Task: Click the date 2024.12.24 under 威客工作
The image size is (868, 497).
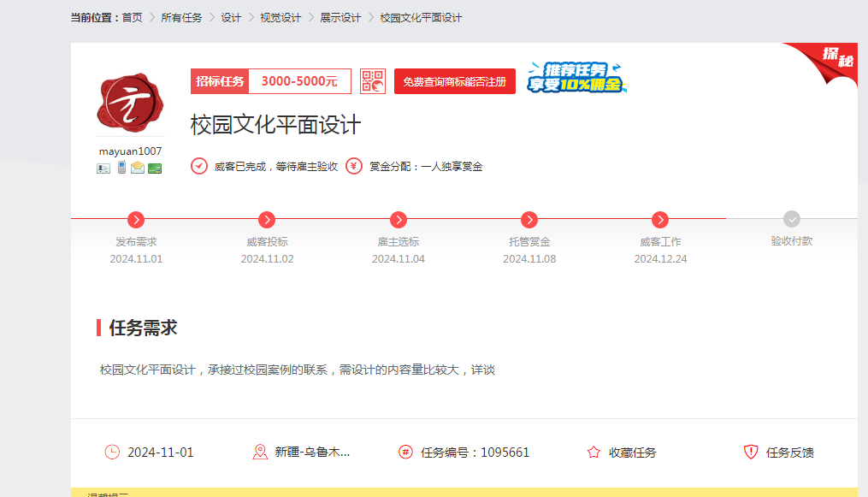Action: (660, 259)
